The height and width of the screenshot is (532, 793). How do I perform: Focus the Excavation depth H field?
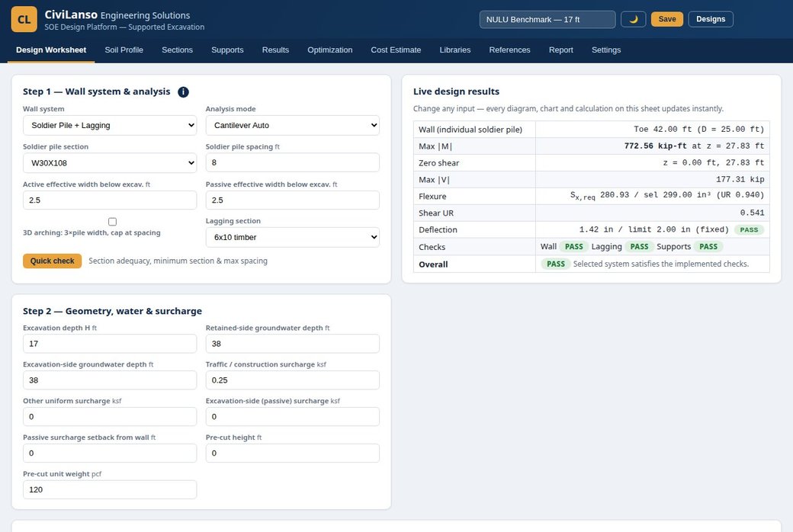[110, 344]
